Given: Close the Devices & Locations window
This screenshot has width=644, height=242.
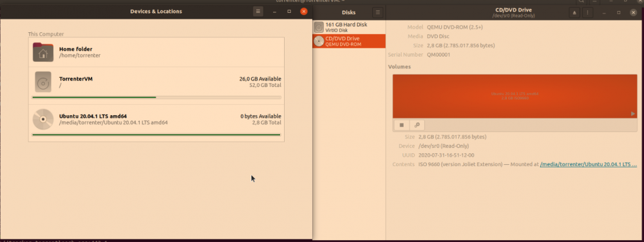Looking at the screenshot, I should tap(304, 12).
